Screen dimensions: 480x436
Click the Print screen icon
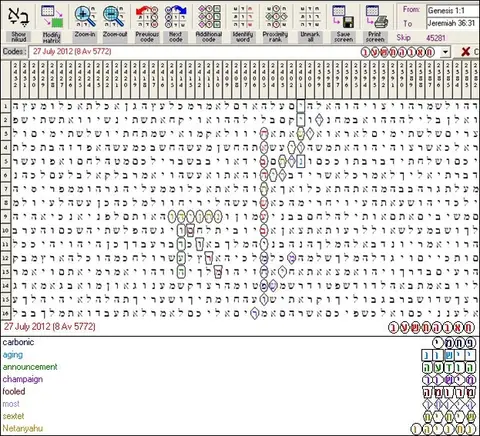(376, 16)
